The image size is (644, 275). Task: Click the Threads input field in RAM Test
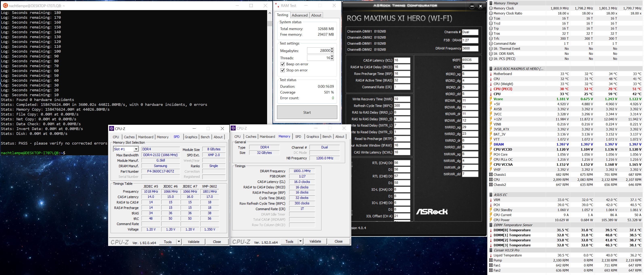pyautogui.click(x=319, y=58)
